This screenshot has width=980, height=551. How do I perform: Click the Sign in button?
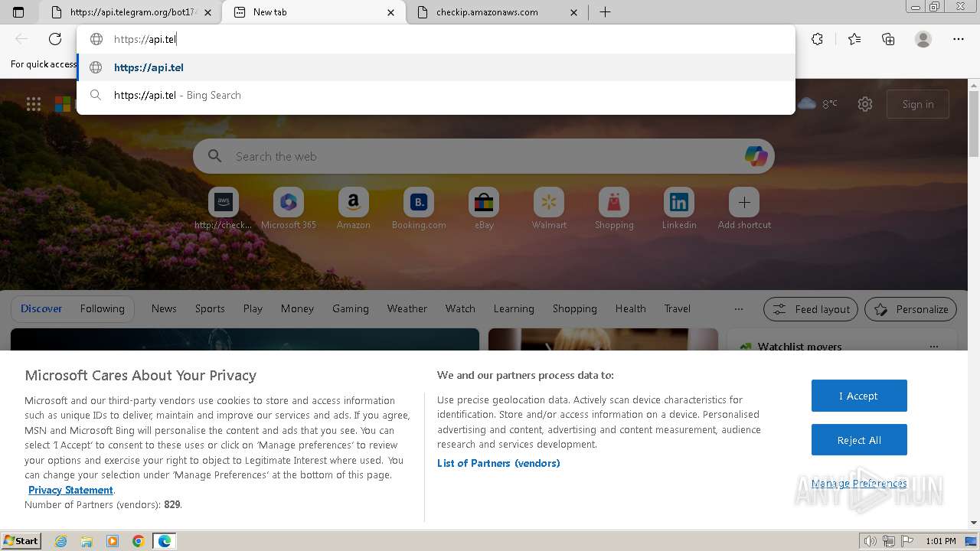(918, 104)
